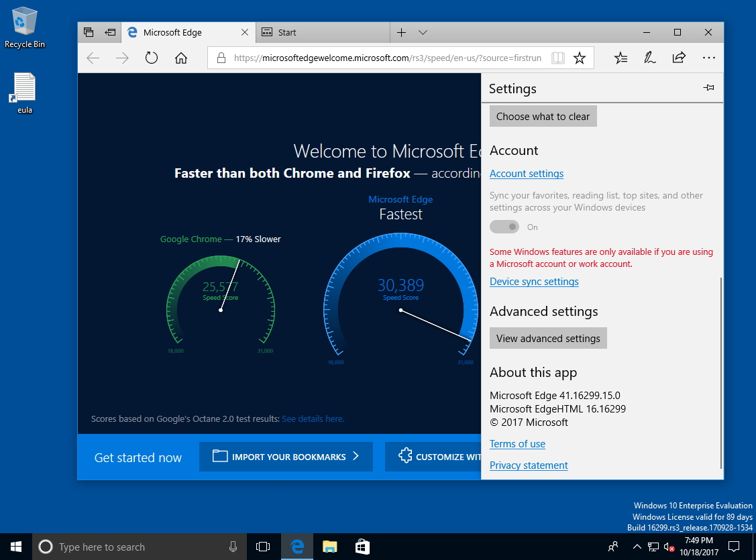Click the address bar lock icon
Screen dimensions: 756x560
221,58
